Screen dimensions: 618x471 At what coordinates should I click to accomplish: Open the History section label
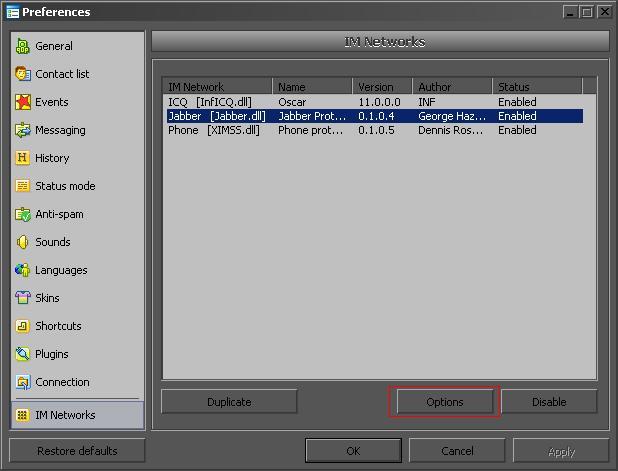52,158
